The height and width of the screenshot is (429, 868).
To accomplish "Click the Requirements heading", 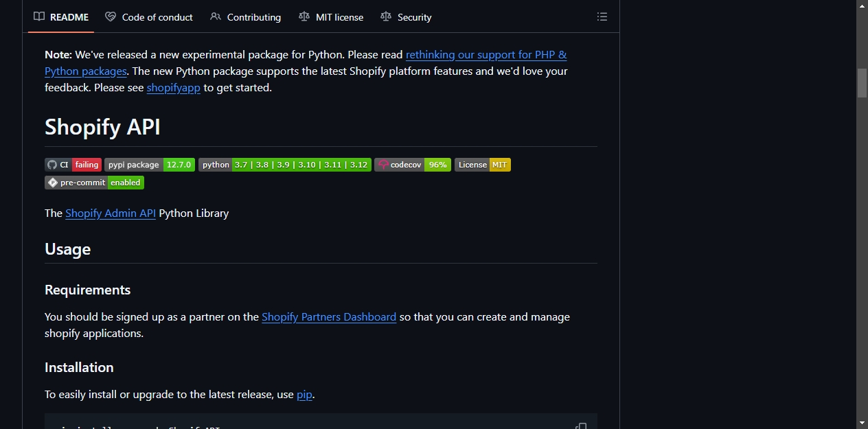I will (87, 290).
